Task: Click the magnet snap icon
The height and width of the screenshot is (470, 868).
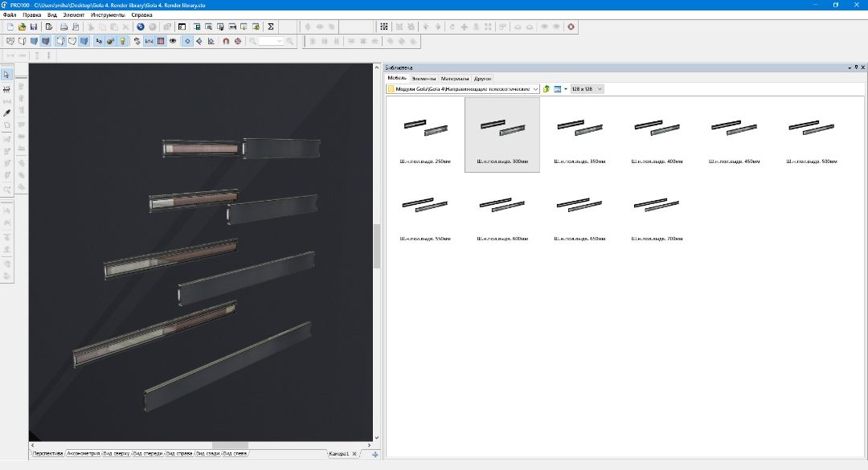Action: coord(226,41)
